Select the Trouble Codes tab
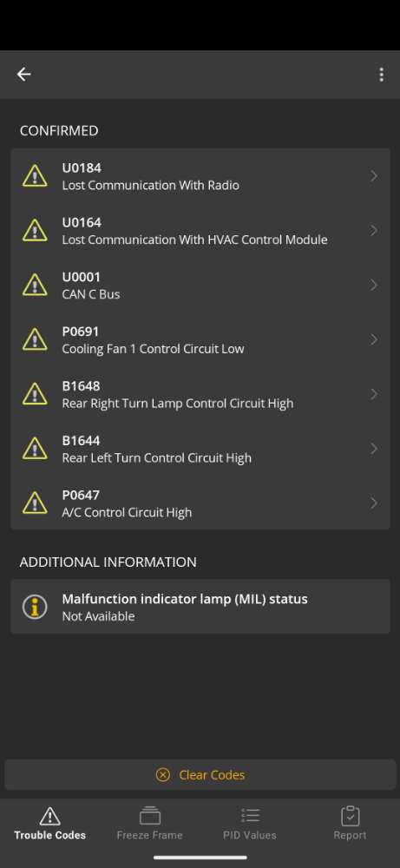The image size is (400, 868). coord(49,823)
